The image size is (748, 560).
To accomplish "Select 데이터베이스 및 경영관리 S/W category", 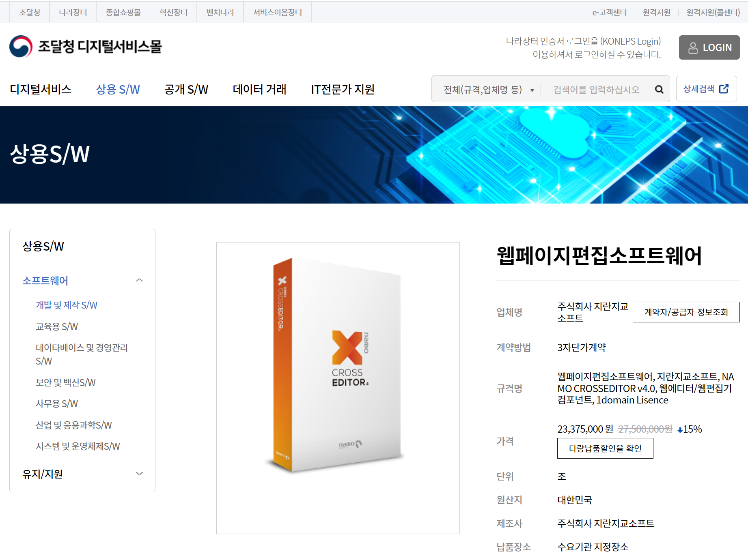I will click(82, 354).
